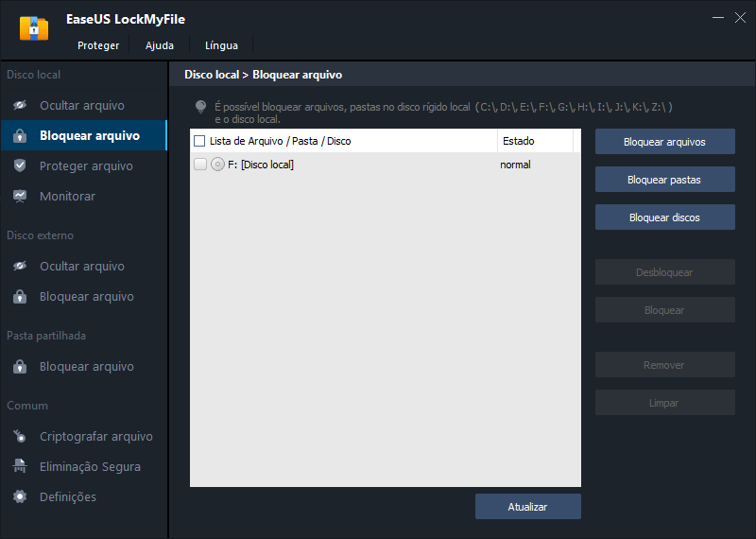756x539 pixels.
Task: Click the key icon beside Criptografar arquivo
Action: pos(20,436)
